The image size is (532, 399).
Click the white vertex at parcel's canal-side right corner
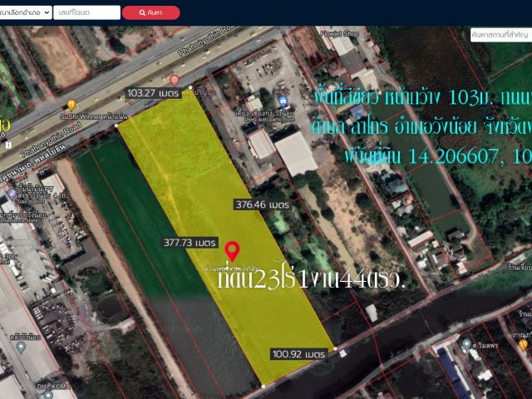[336, 349]
